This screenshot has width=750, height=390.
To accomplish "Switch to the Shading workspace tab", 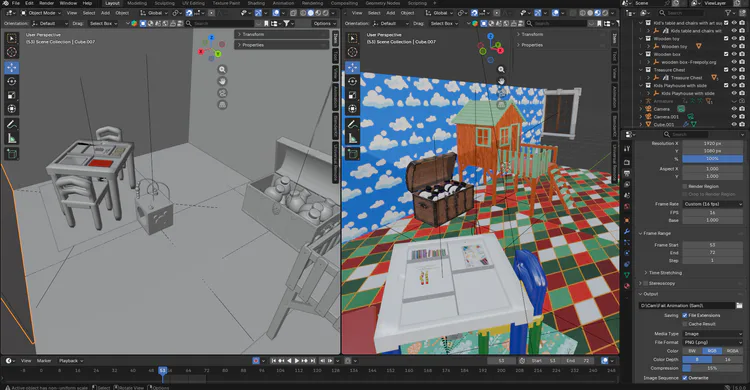I will pyautogui.click(x=256, y=3).
